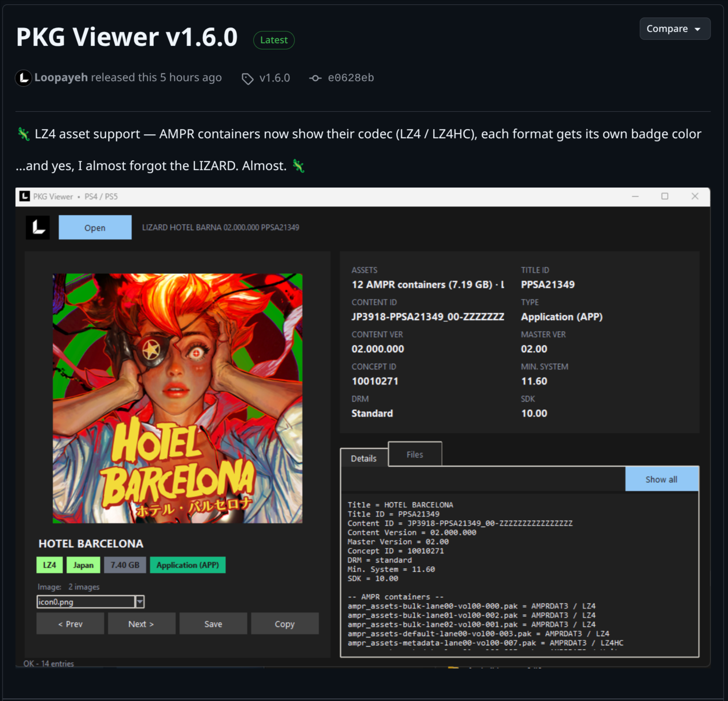Click the ampr_assets-bulk-lane00-vol00-000.pak line
Viewport: 728px width, 701px height.
[x=471, y=606]
